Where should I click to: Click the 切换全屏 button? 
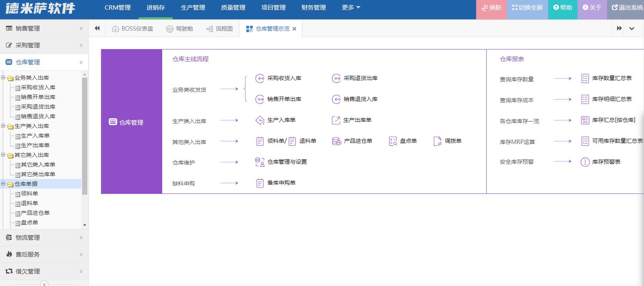[527, 8]
